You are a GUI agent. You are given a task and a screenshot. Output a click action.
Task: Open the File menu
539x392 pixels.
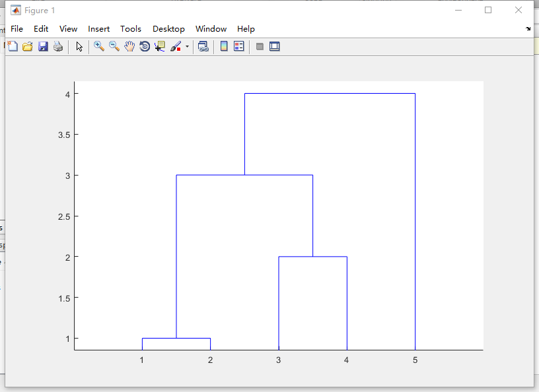[x=17, y=29]
